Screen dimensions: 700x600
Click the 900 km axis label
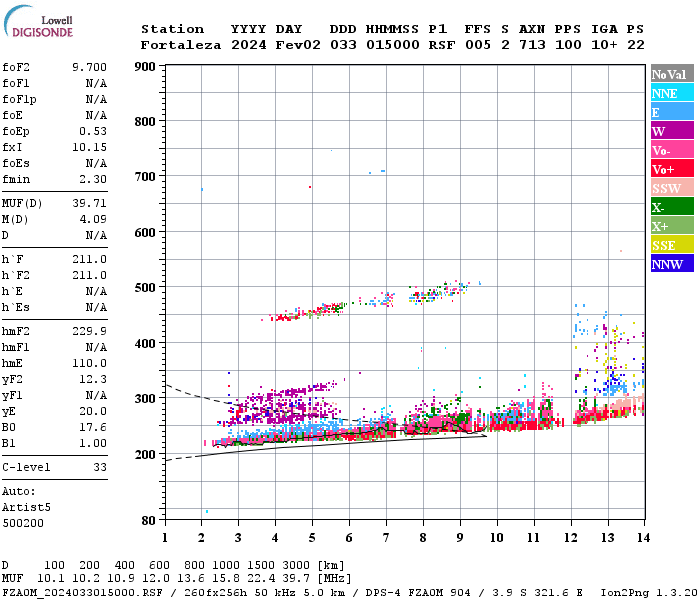coord(145,67)
